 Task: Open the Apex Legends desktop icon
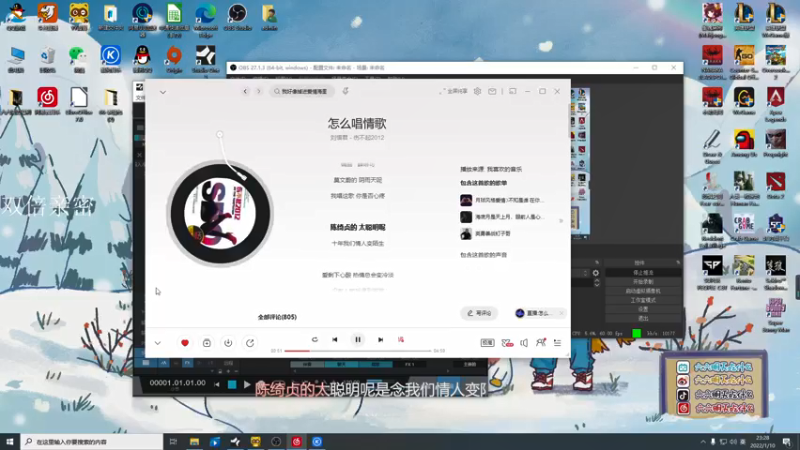click(776, 104)
